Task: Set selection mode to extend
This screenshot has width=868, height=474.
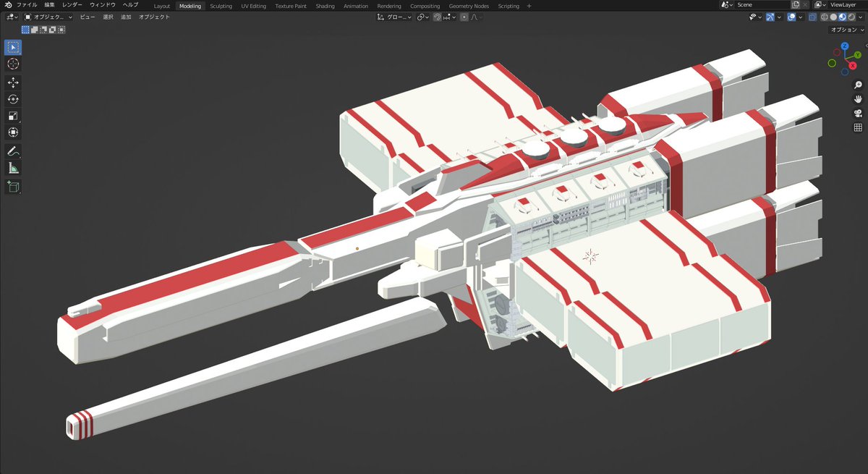Action: coord(35,30)
